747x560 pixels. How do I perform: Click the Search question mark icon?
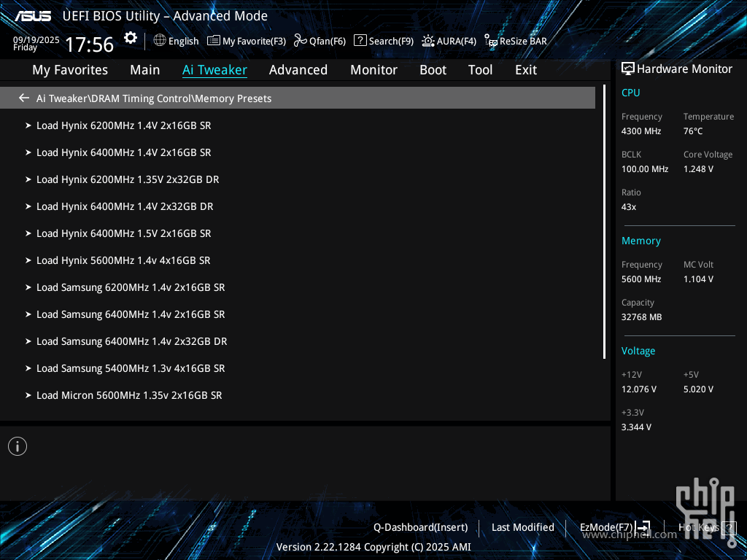click(x=360, y=41)
